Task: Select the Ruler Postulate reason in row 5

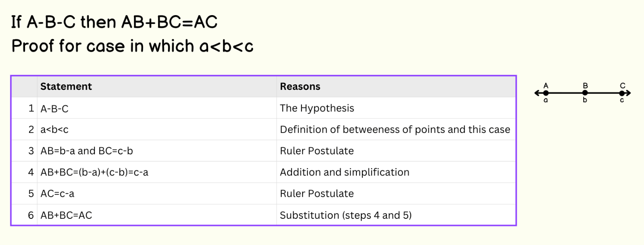Action: [317, 194]
